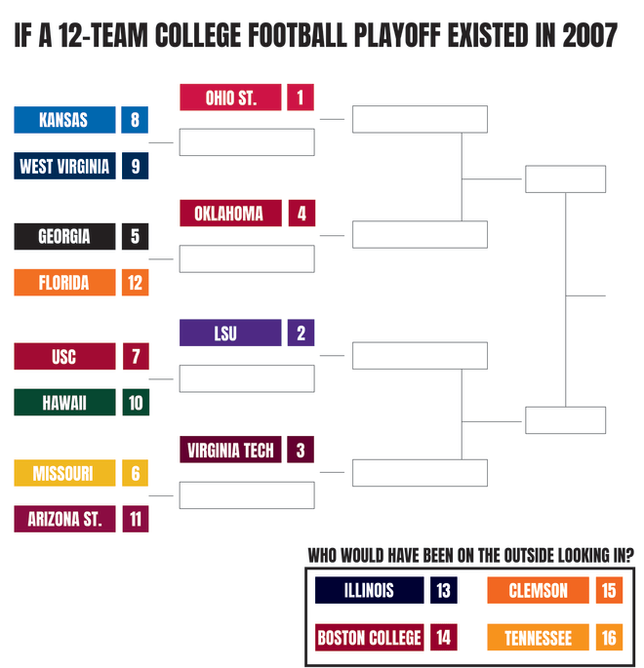Select the USC team box
Image resolution: width=644 pixels, height=668 pixels.
tap(64, 356)
